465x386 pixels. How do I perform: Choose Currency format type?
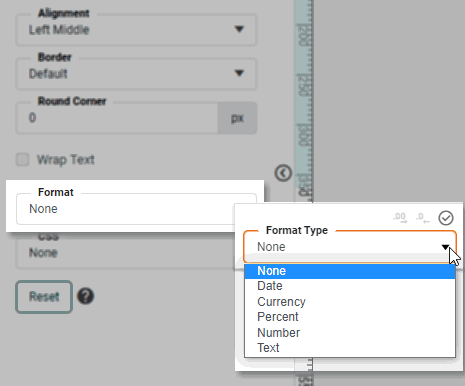[x=350, y=302]
